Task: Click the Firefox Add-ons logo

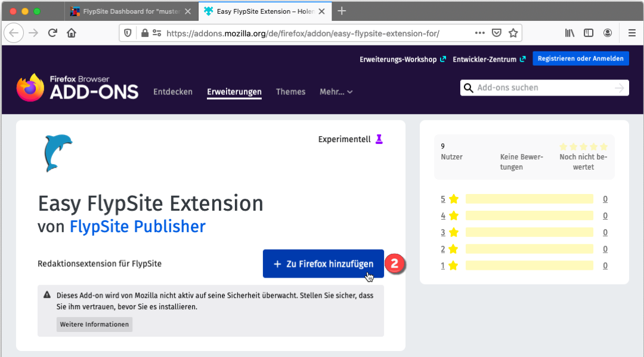Action: tap(77, 87)
